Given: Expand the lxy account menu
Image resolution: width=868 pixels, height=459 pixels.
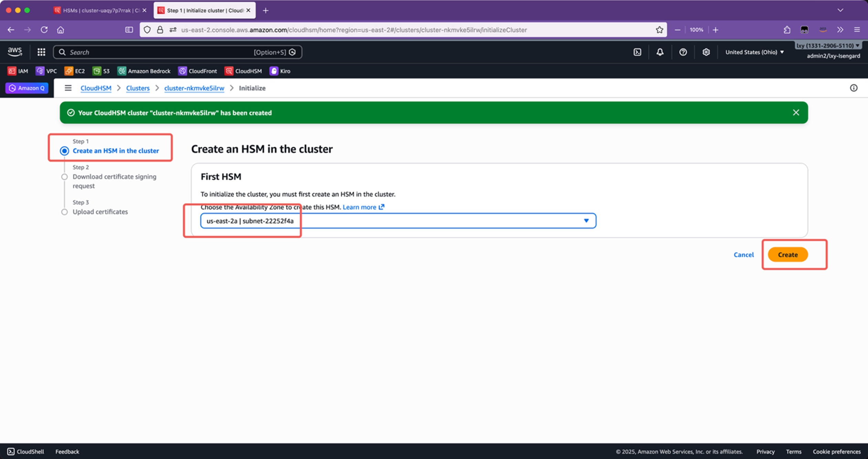Looking at the screenshot, I should [x=828, y=45].
